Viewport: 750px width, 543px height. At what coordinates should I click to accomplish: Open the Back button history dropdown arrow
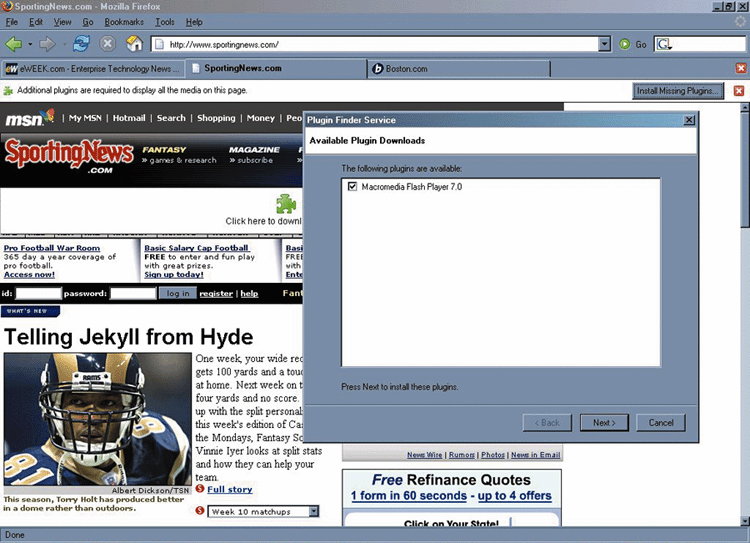(30, 44)
